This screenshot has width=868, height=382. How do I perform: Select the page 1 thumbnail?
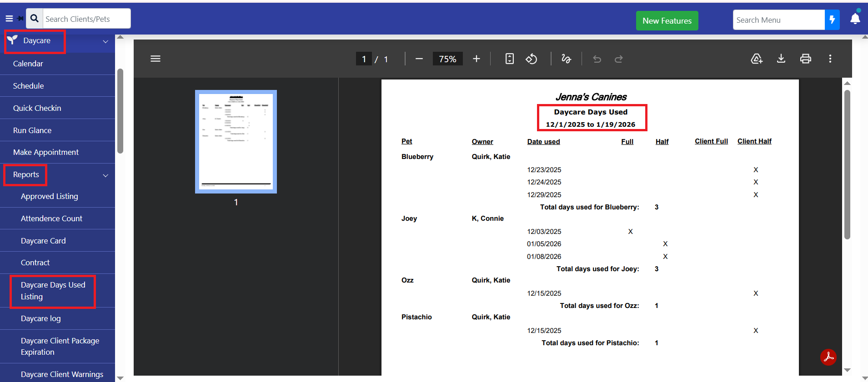click(x=236, y=141)
